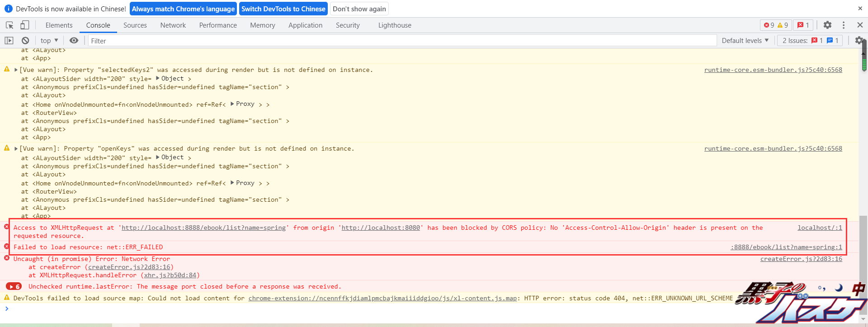Switch to the Sources tab
Screen dimensions: 868x327
pos(135,25)
